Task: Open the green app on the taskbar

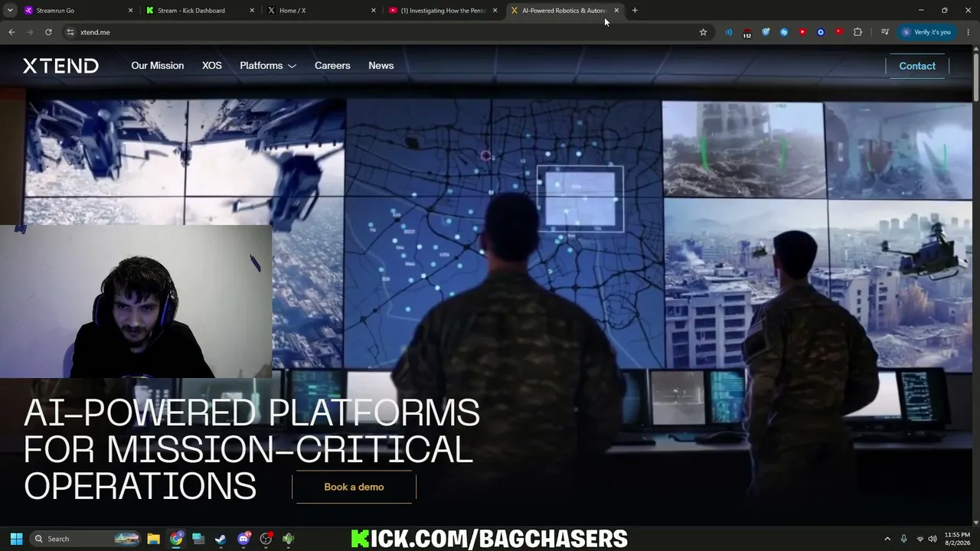Action: click(x=288, y=539)
